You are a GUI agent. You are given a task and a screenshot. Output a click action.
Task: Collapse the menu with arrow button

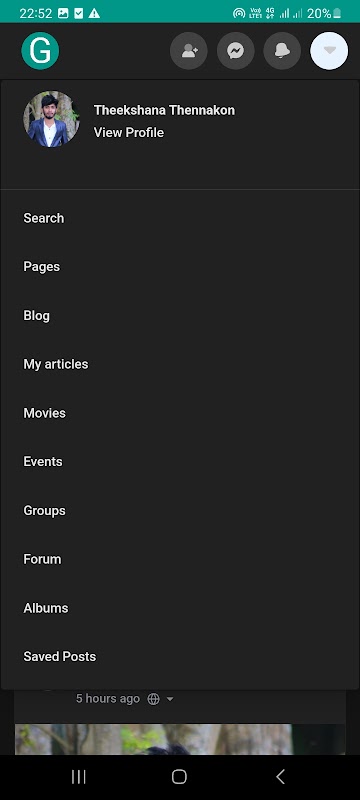pos(329,51)
